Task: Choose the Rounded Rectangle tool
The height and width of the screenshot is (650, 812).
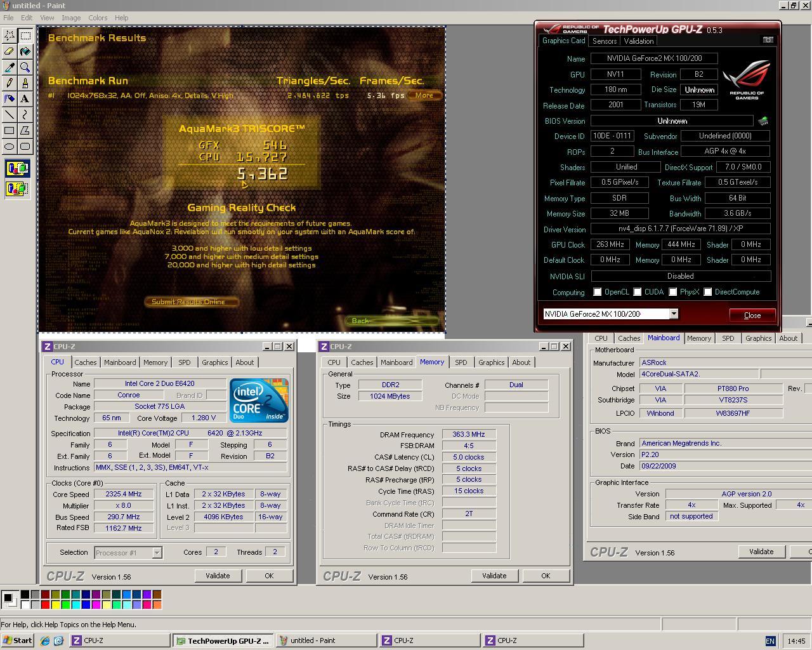Action: 25,147
